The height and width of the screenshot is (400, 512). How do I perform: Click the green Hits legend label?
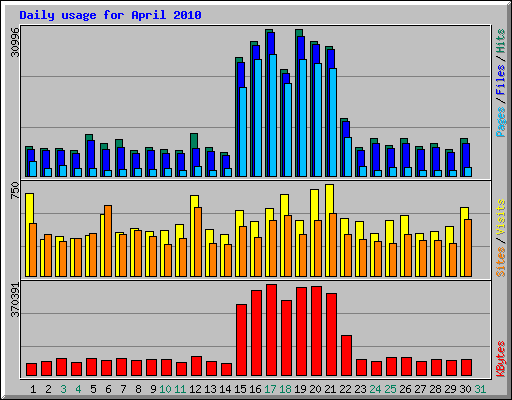coord(501,41)
